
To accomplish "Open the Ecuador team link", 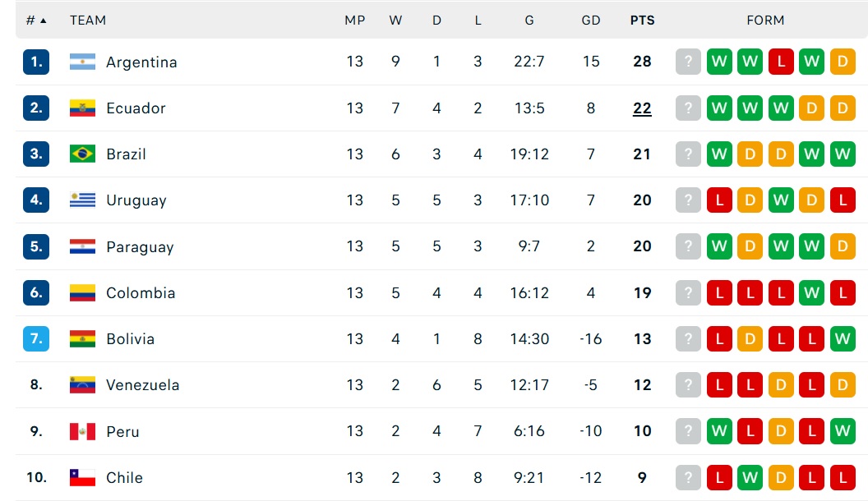I will coord(136,108).
